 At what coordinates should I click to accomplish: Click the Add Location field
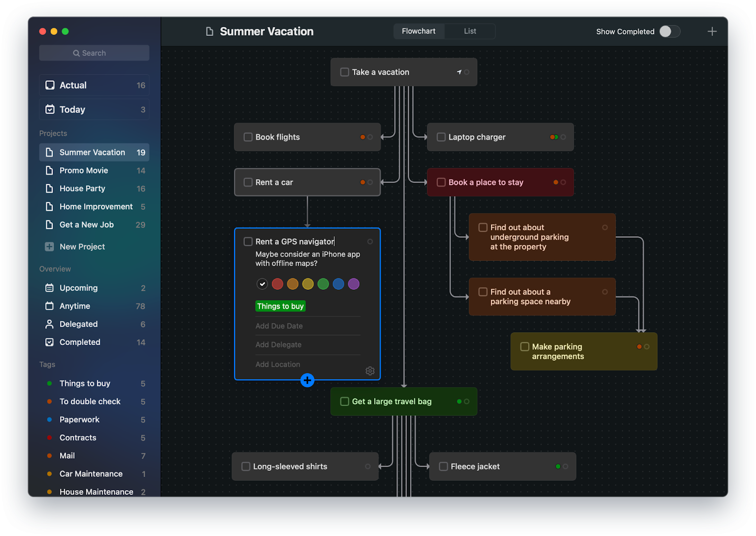click(x=277, y=364)
